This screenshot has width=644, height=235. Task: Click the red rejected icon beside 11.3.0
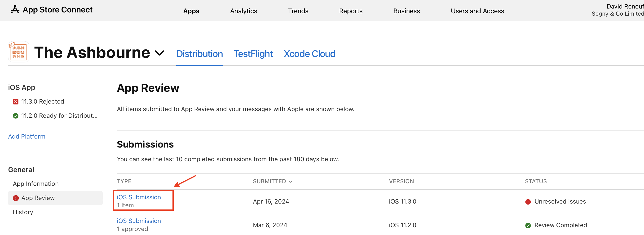(x=16, y=102)
